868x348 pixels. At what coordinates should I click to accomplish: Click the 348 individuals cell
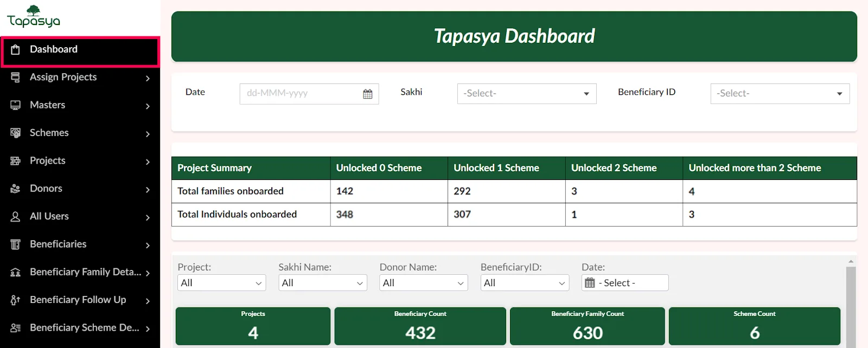[x=389, y=215]
